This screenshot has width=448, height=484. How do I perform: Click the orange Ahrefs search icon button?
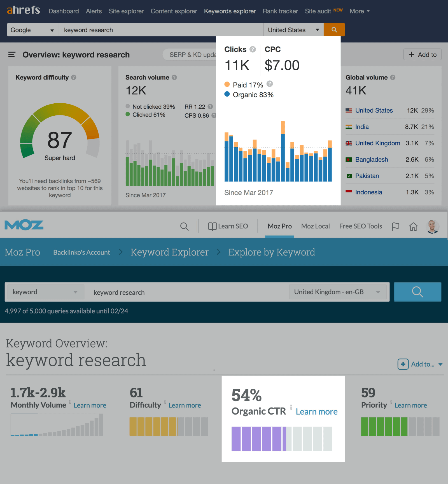[x=334, y=30]
